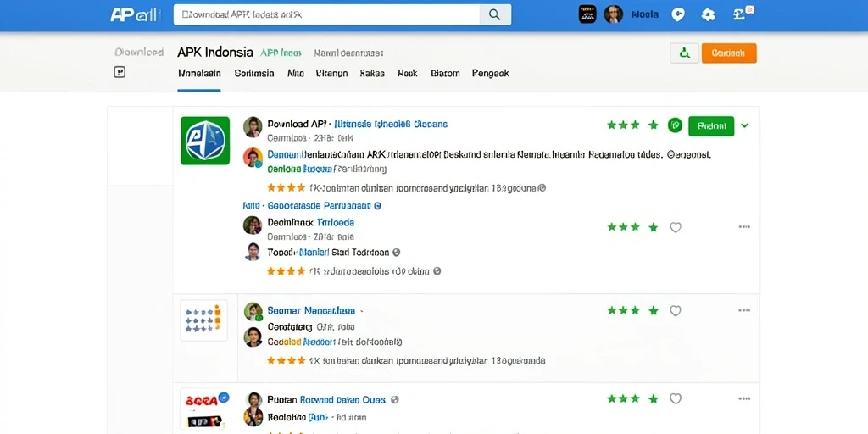Open the Deoimlanck Tirrloeda result title
868x434 pixels.
[x=311, y=223]
